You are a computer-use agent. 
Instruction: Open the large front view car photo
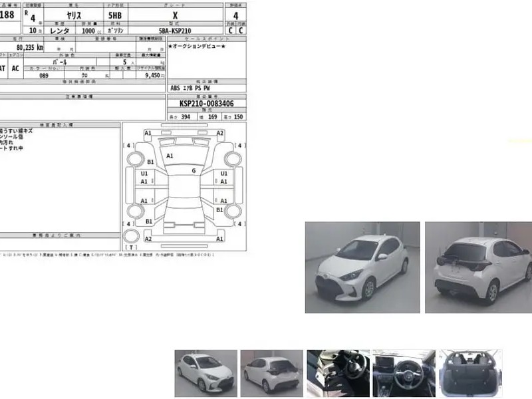coord(362,267)
